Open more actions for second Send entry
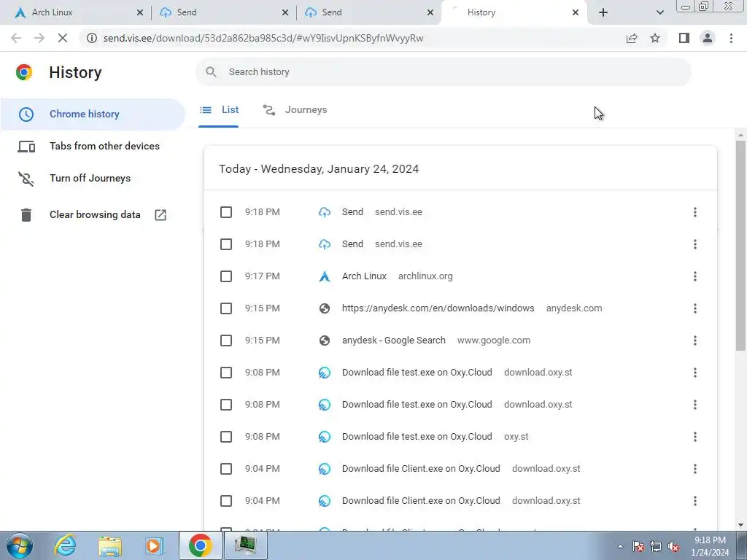The height and width of the screenshot is (560, 747). point(695,244)
